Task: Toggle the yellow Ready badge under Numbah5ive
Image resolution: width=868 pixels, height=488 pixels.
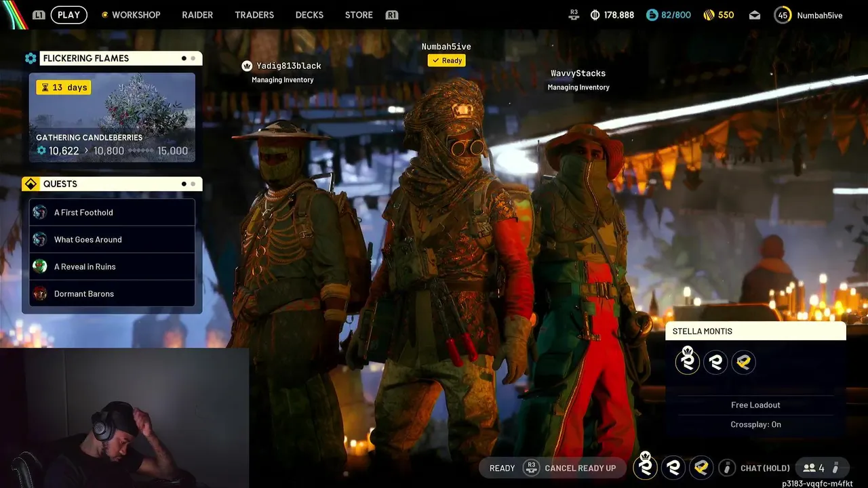Action: tap(447, 60)
